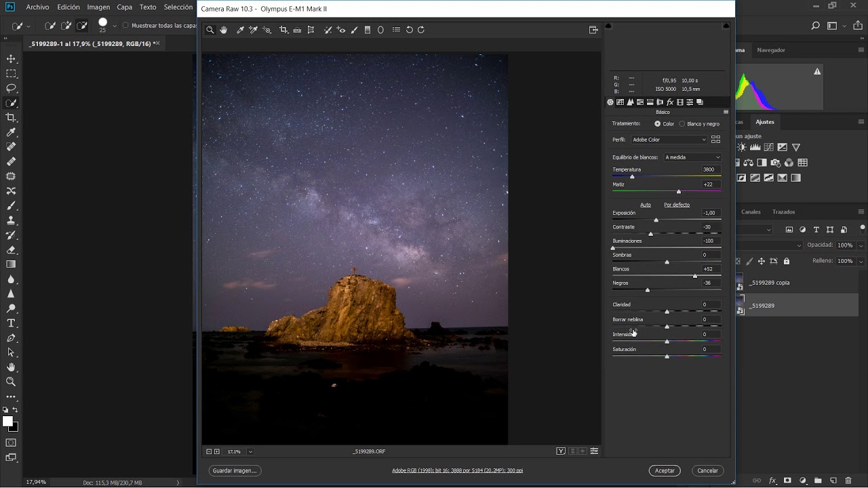
Task: Open the Equilibrio de blancos dropdown
Action: coord(692,157)
